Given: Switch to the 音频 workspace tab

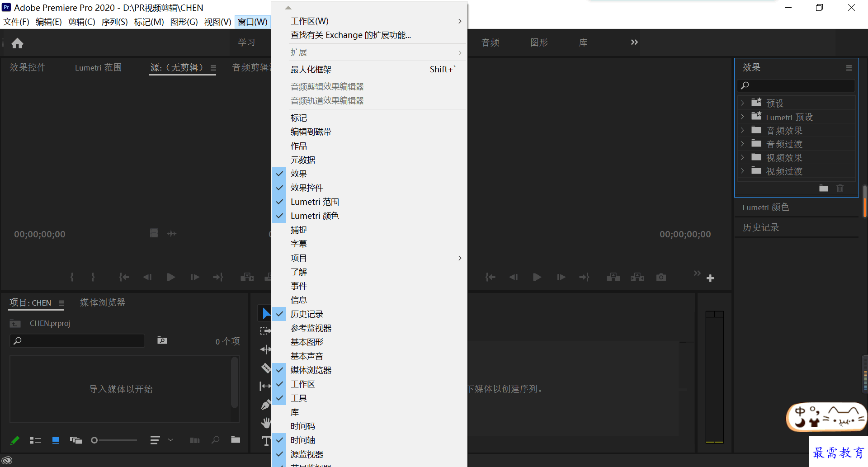Looking at the screenshot, I should [490, 42].
